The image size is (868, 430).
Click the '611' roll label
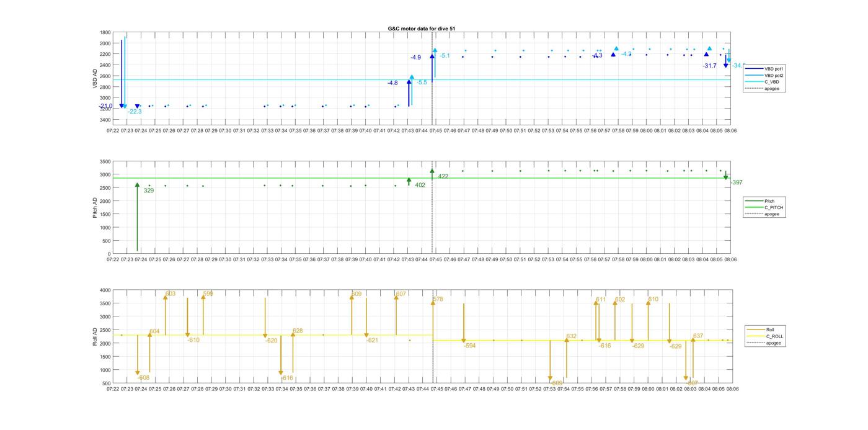[601, 299]
